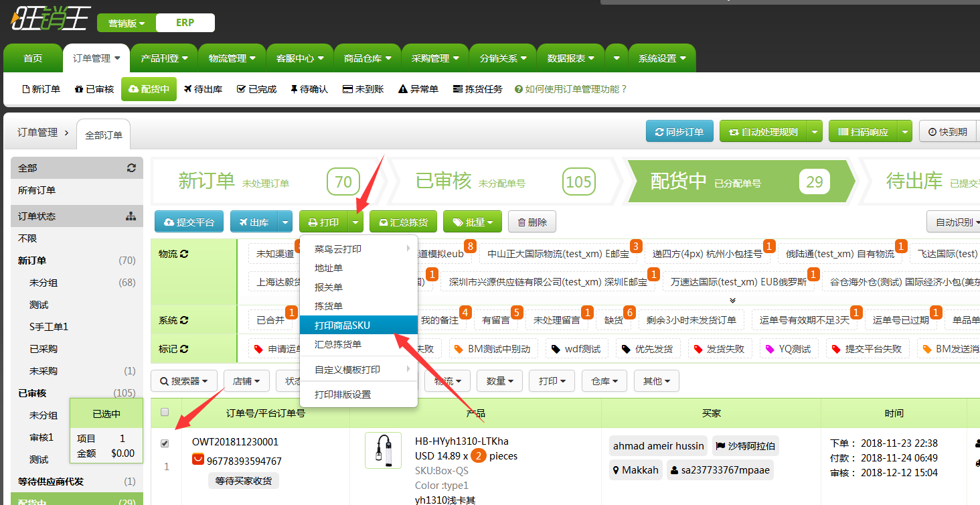This screenshot has width=980, height=505.
Task: Open the 扫码响应 dropdown arrow
Action: [x=905, y=132]
